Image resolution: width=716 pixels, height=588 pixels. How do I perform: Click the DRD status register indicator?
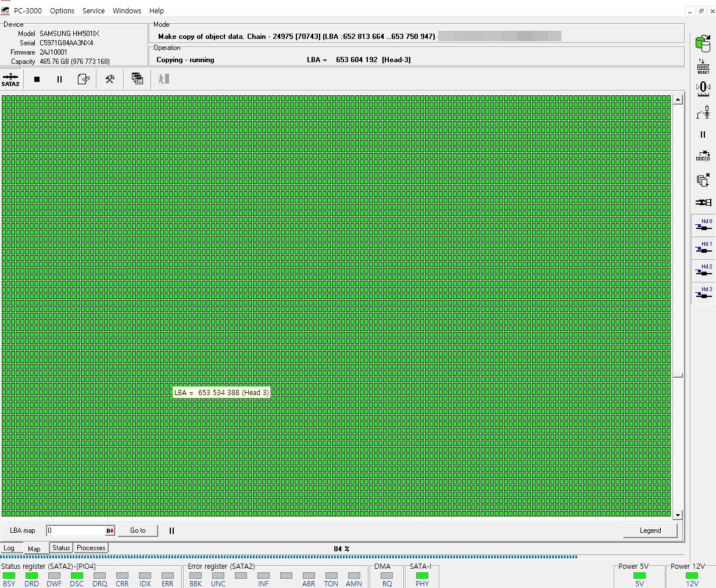(31, 576)
